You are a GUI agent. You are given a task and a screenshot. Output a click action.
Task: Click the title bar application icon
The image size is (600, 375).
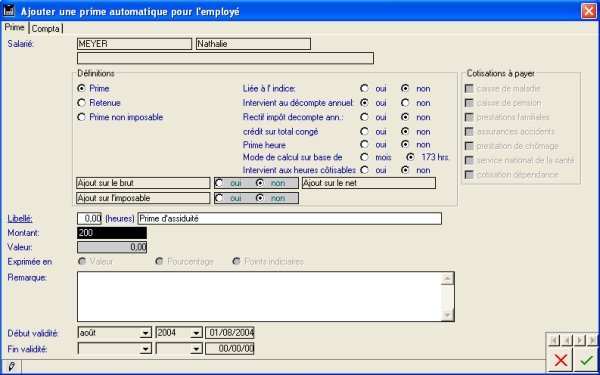point(8,11)
